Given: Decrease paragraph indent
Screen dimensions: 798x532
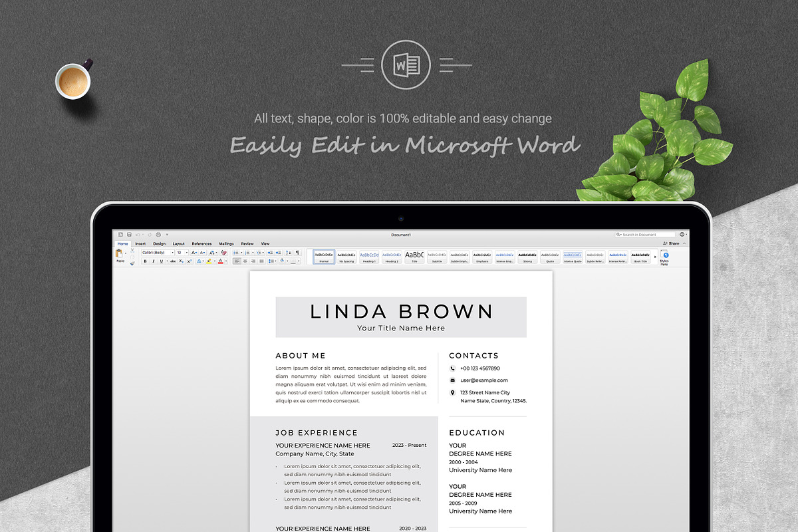Looking at the screenshot, I should [270, 253].
